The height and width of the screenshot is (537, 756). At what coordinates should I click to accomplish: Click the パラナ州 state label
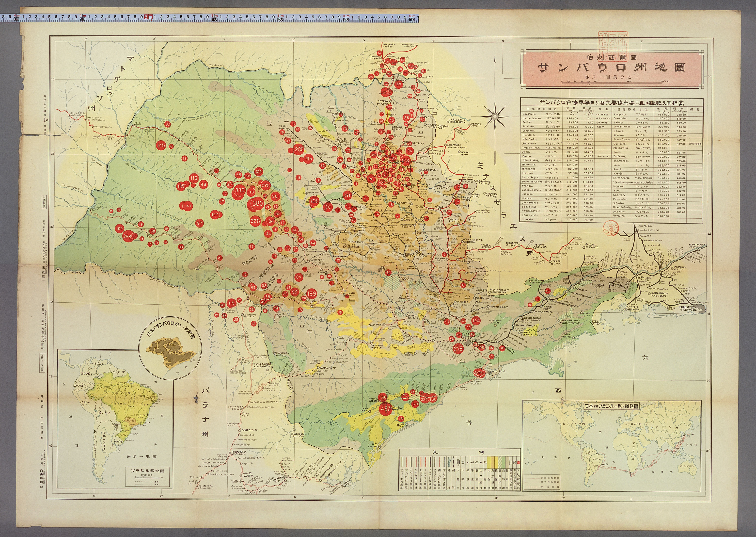(x=205, y=412)
